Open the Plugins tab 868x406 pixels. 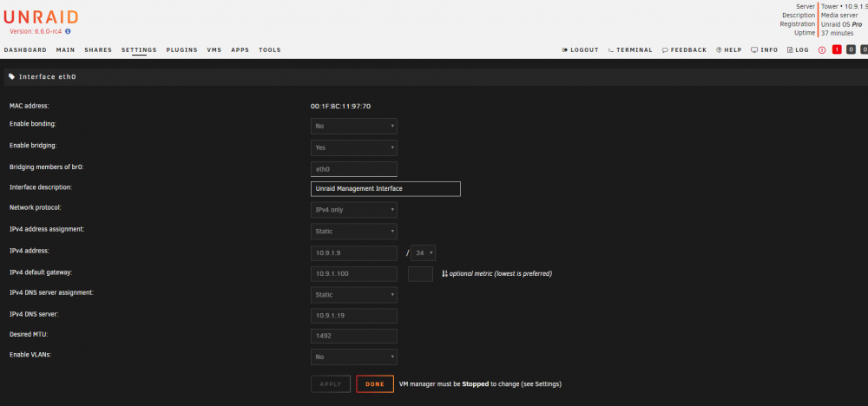(181, 49)
